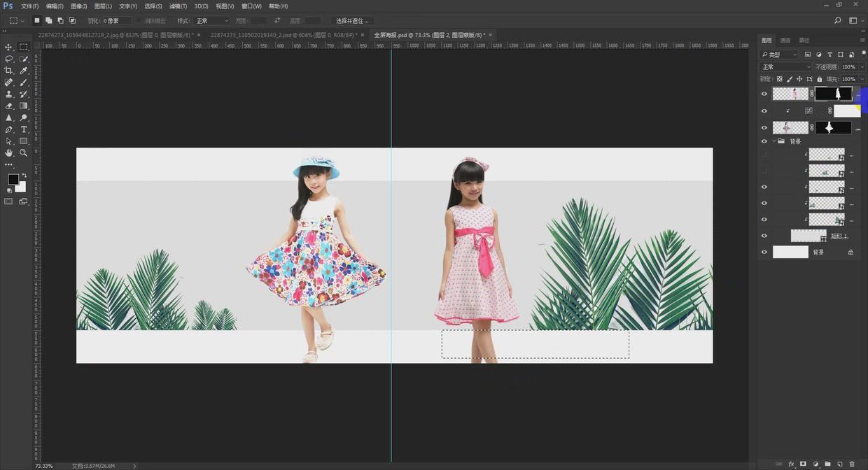Screen dimensions: 868x470
Task: Add a layer mask from panel footer
Action: [803, 464]
